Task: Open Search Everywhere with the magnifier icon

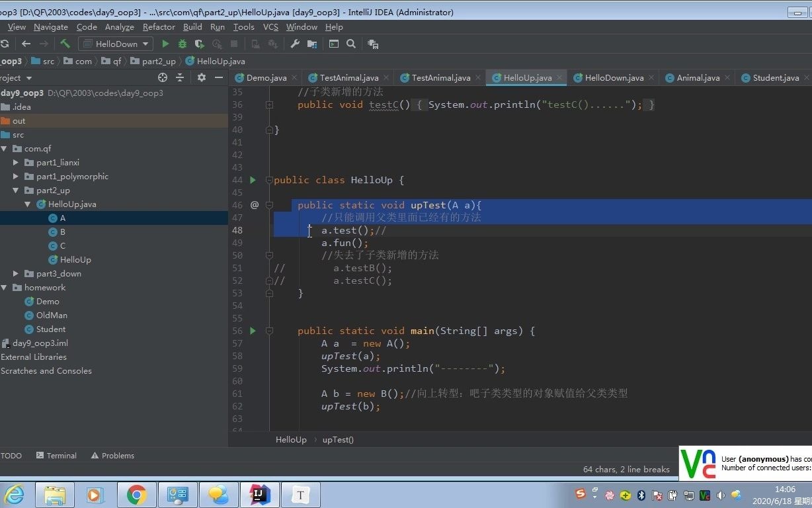Action: (x=350, y=44)
